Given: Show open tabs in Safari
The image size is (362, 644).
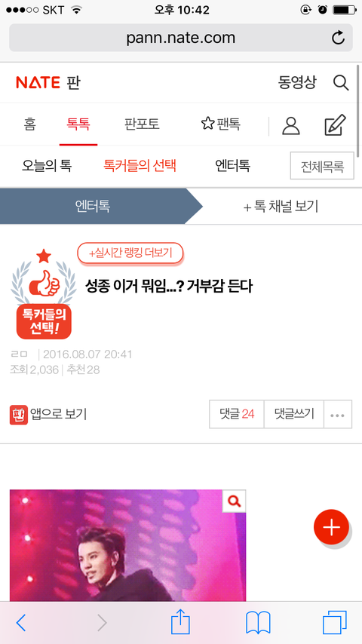Looking at the screenshot, I should point(334,623).
